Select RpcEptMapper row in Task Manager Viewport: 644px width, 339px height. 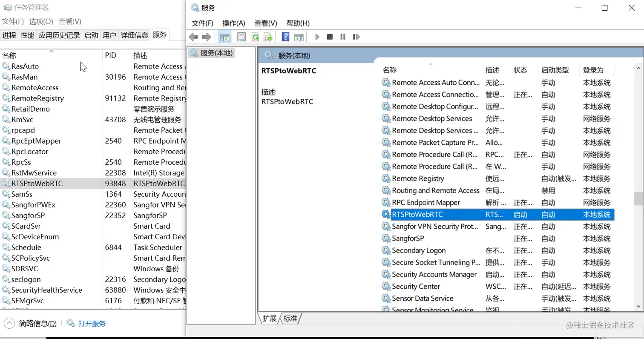[x=93, y=141]
